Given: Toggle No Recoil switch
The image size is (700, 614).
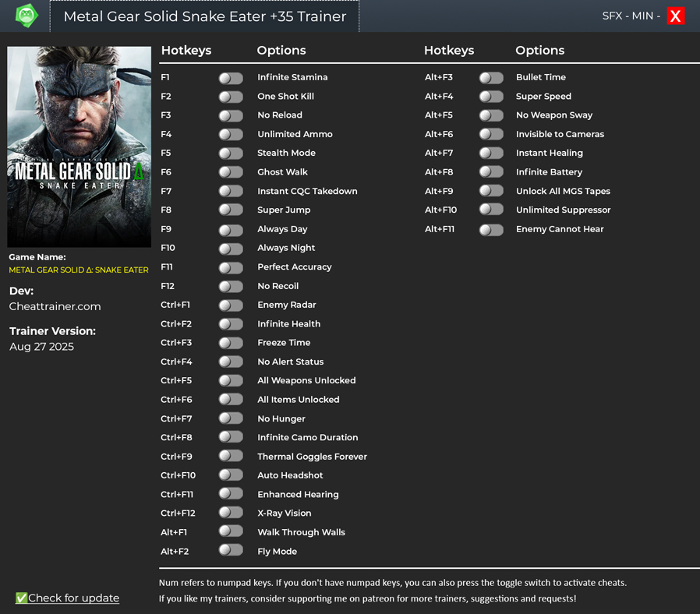Looking at the screenshot, I should [231, 287].
